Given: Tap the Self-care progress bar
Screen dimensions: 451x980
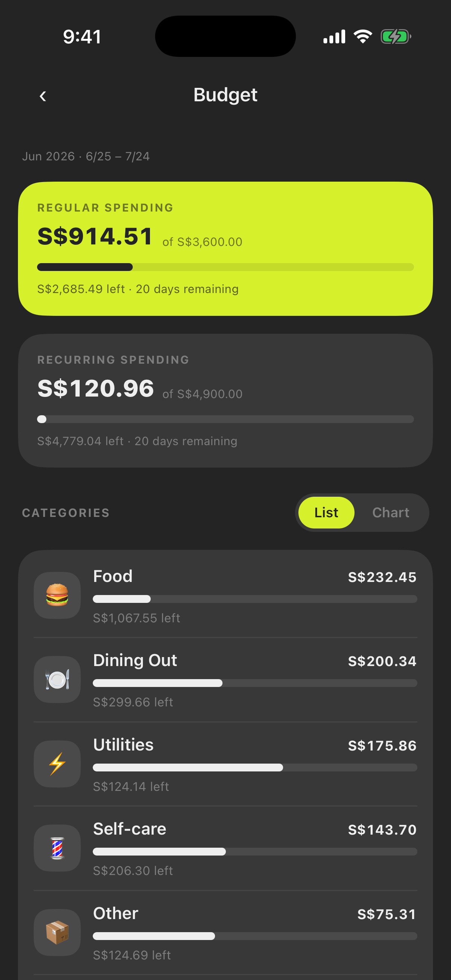Looking at the screenshot, I should point(255,851).
